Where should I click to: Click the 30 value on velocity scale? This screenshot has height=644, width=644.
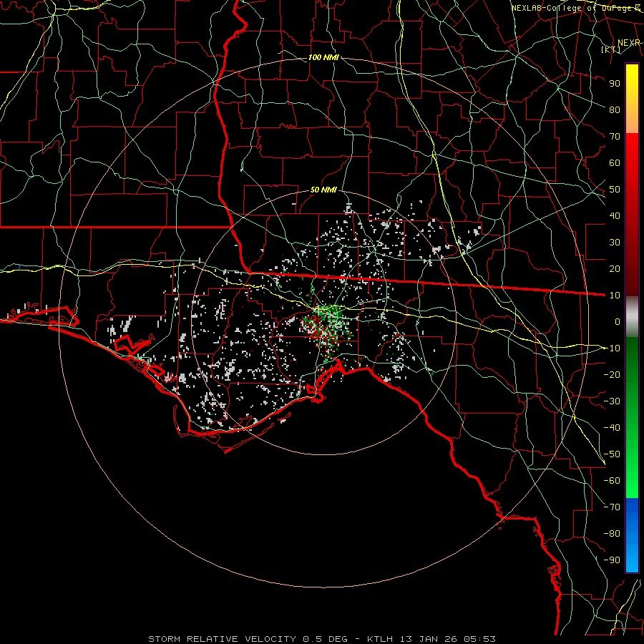point(615,243)
